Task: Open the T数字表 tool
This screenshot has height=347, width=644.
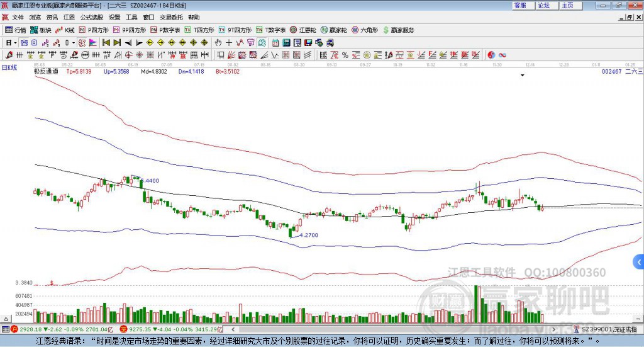Action: (x=270, y=30)
